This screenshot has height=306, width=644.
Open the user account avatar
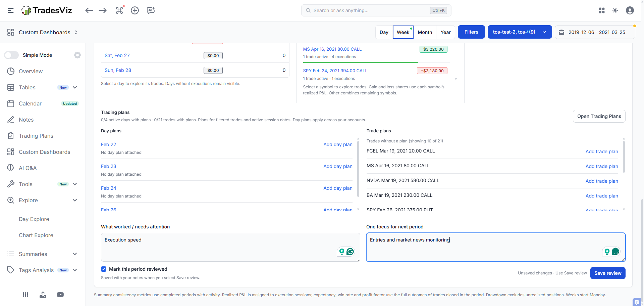tap(630, 10)
